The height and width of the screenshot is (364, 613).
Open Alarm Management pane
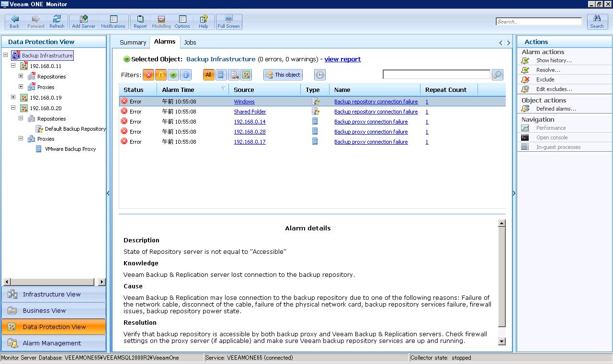click(x=54, y=343)
